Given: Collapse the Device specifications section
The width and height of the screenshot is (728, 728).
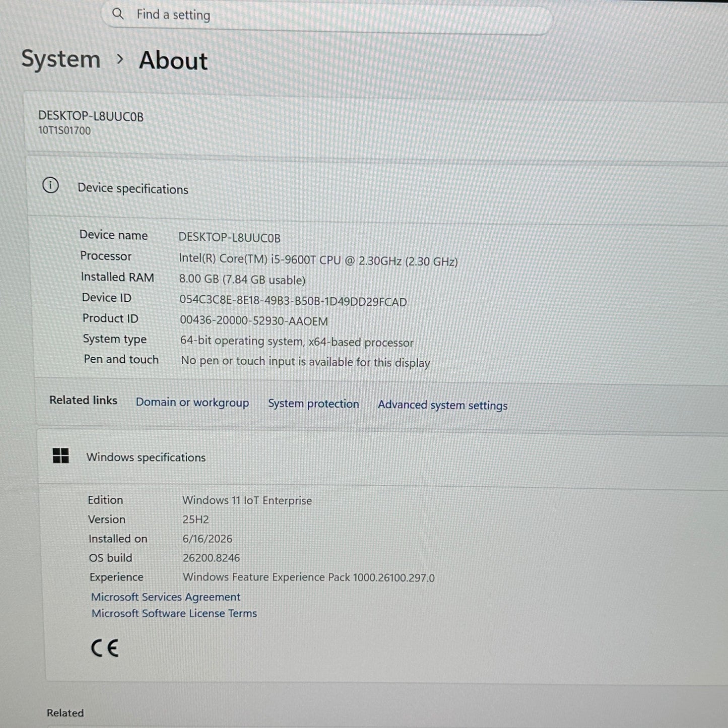Looking at the screenshot, I should (x=378, y=188).
